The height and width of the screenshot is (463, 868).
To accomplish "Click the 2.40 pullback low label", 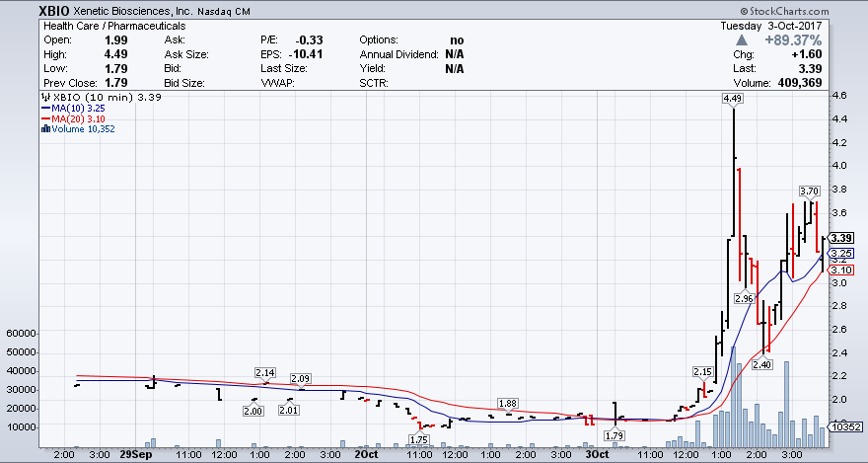I will click(762, 364).
